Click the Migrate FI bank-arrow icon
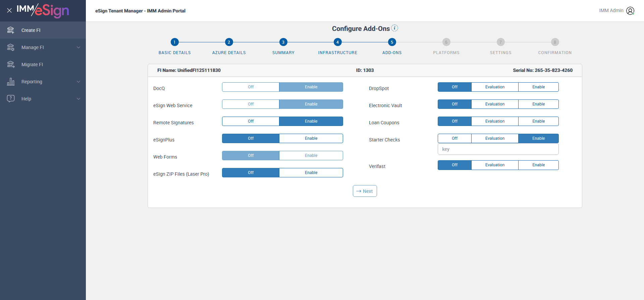 pyautogui.click(x=11, y=65)
